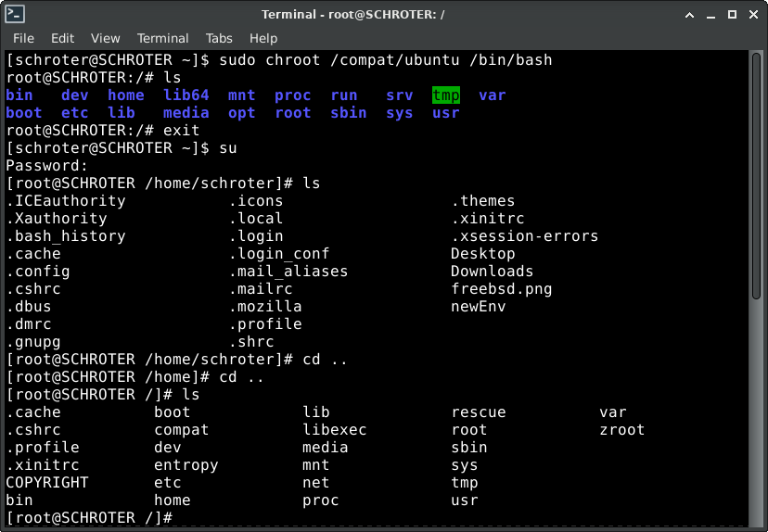Click the compat directory name in listing
768x532 pixels.
coord(181,430)
